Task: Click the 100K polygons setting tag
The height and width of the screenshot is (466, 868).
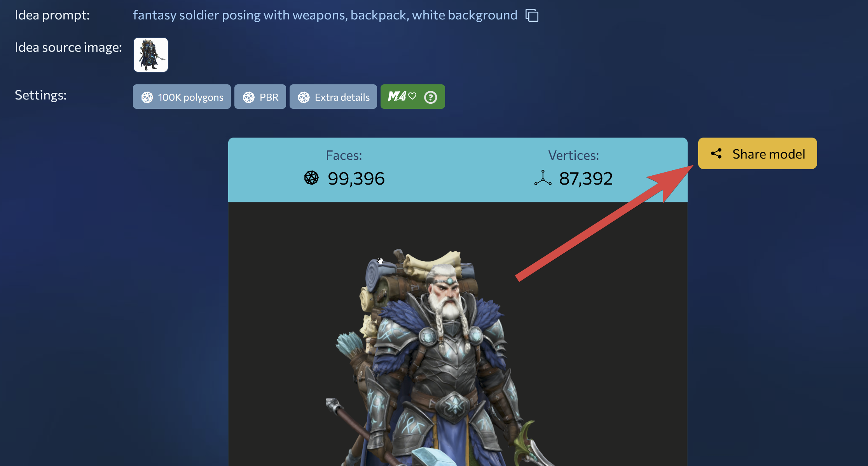Action: (182, 97)
